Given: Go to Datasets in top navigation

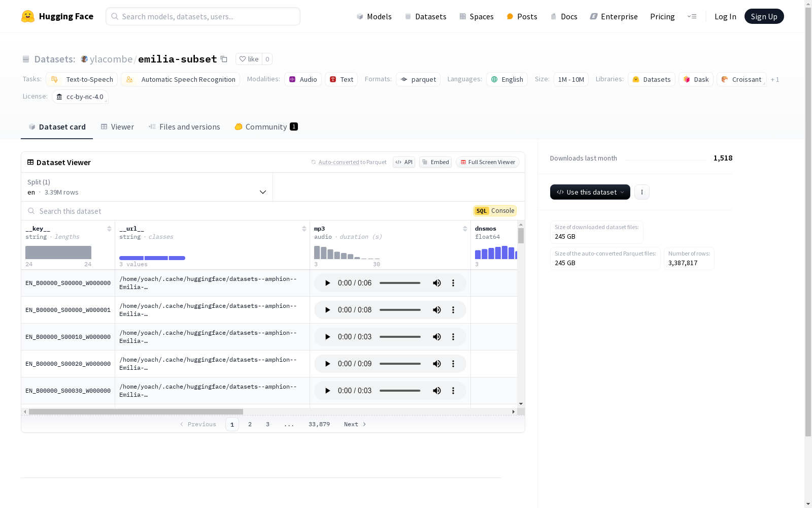Looking at the screenshot, I should pos(425,16).
